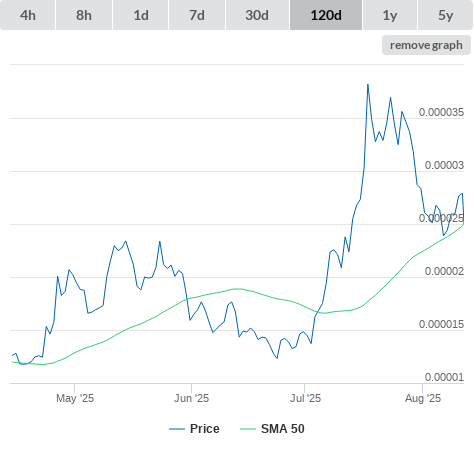The image size is (474, 455).
Task: Choose the 1d time range
Action: [x=141, y=15]
